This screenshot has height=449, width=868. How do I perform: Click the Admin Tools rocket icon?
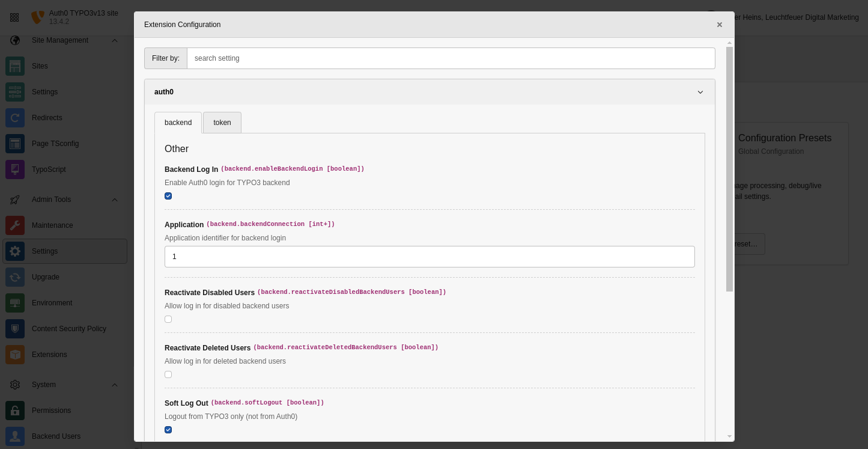click(x=15, y=200)
